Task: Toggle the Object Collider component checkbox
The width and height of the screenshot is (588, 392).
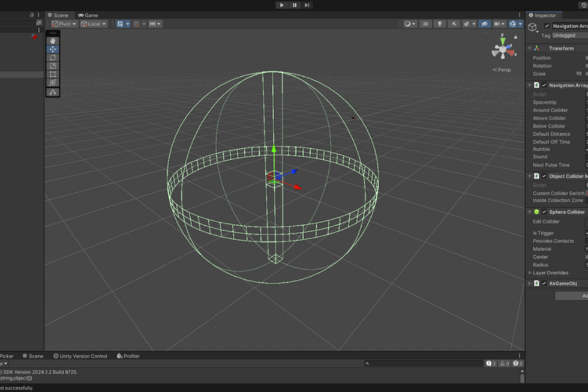Action: point(544,176)
